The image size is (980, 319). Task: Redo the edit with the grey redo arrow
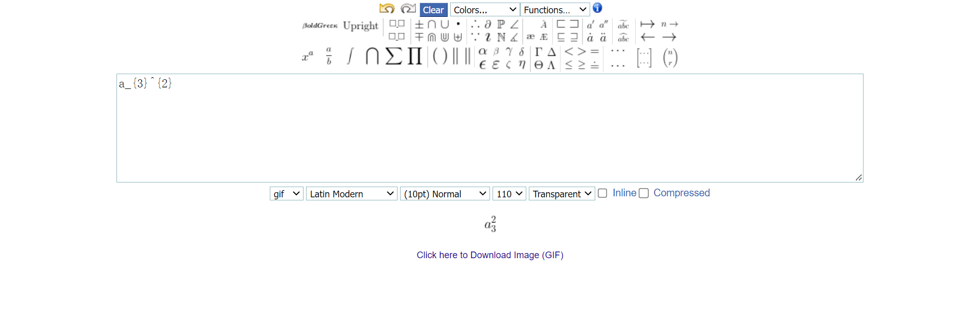tap(408, 9)
